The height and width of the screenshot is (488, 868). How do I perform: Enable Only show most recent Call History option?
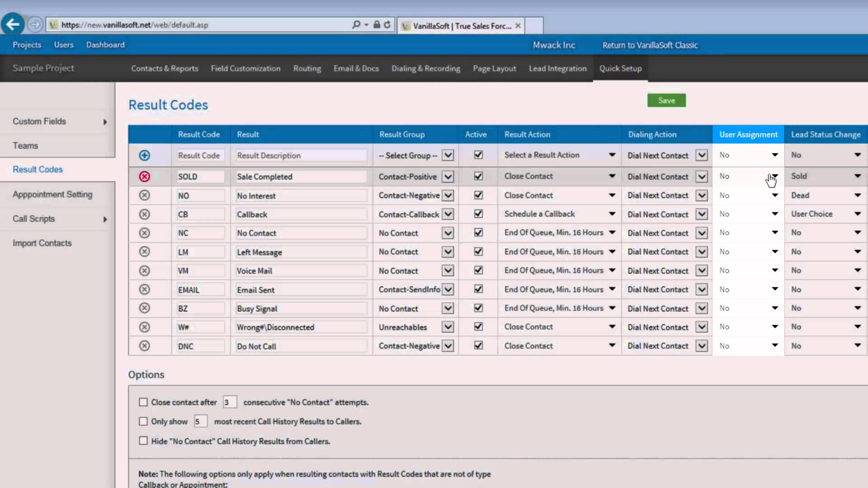pos(143,422)
